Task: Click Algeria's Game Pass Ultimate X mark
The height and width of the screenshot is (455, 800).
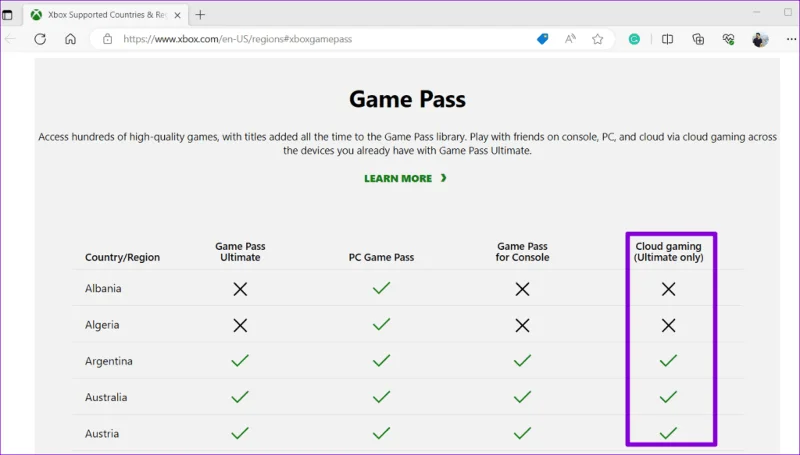Action: (240, 325)
